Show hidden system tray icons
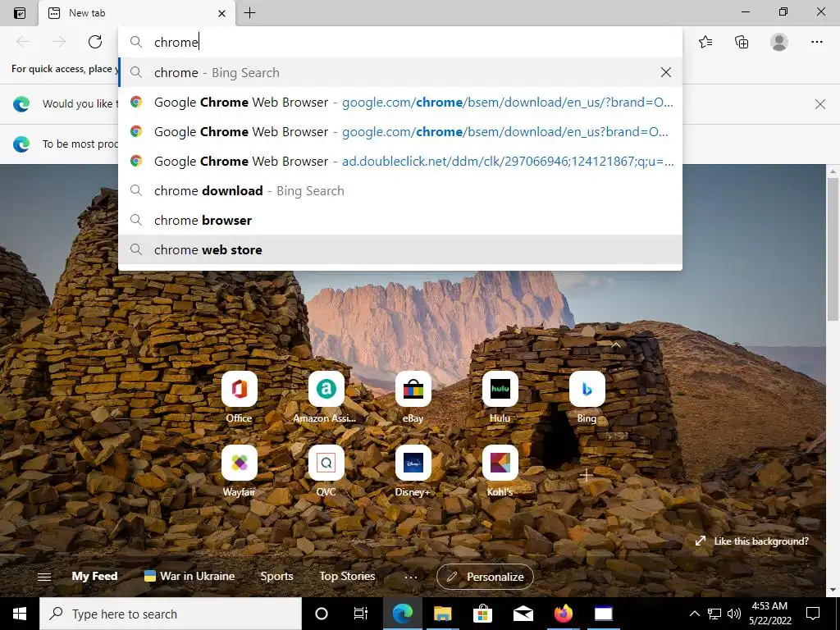The width and height of the screenshot is (840, 630). point(694,614)
